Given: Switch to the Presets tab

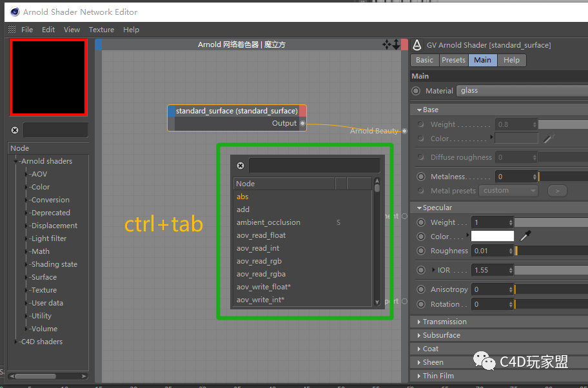Looking at the screenshot, I should (x=453, y=60).
